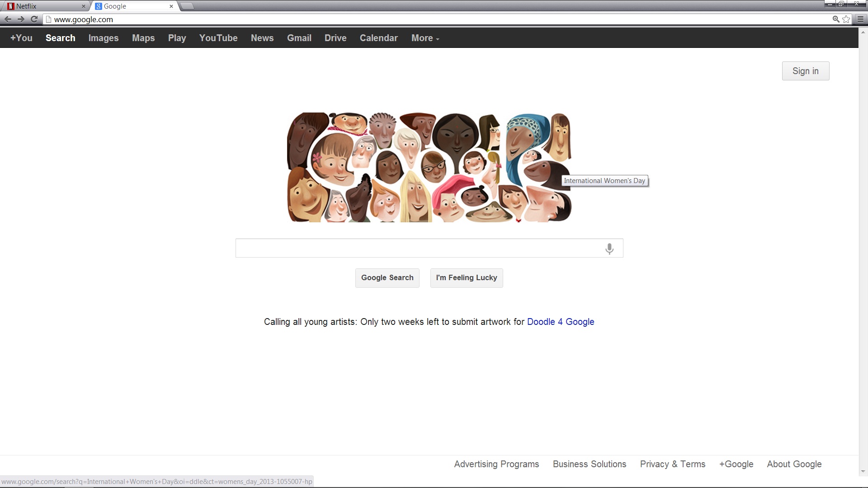This screenshot has height=488, width=868.
Task: Bookmark page with the star icon
Action: pyautogui.click(x=846, y=19)
